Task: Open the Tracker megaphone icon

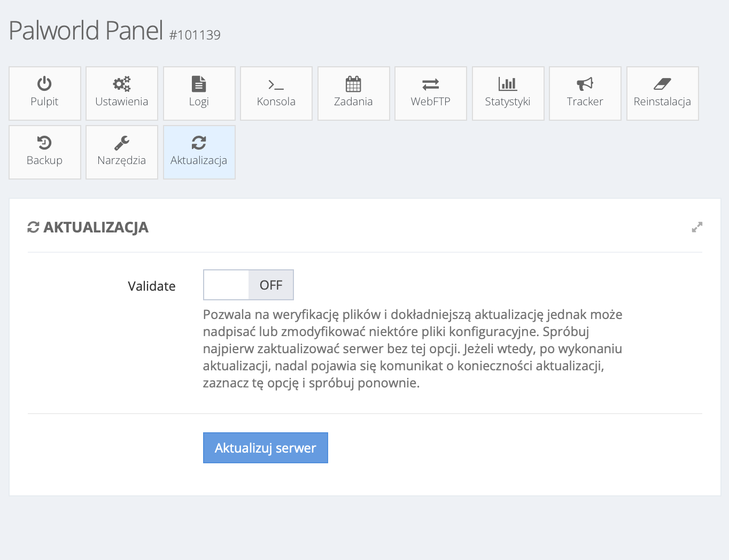Action: [585, 84]
